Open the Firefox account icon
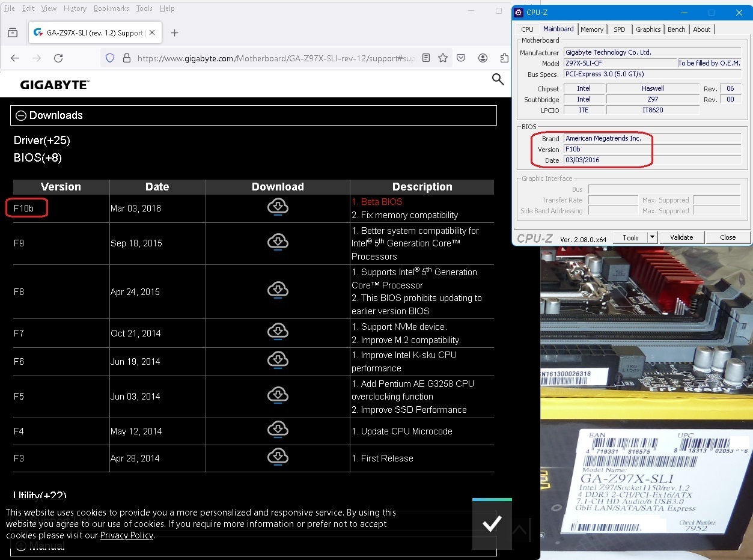Screen dimensions: 753x560 [483, 58]
